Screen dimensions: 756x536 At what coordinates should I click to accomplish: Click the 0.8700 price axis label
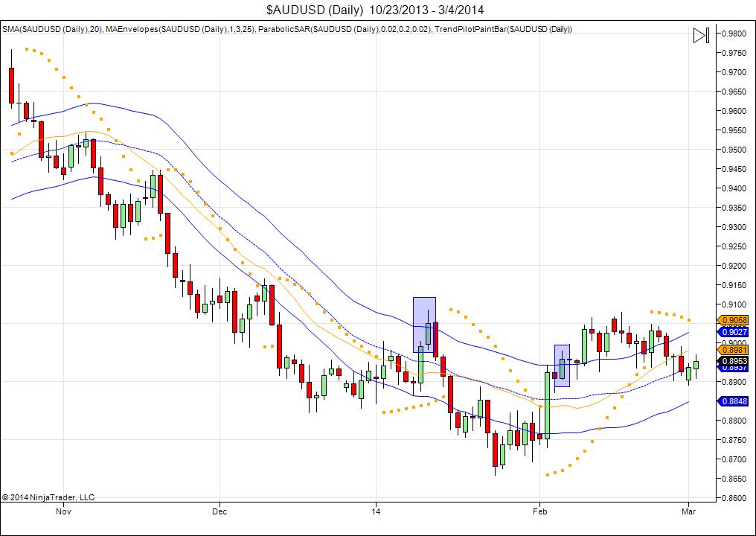(734, 459)
